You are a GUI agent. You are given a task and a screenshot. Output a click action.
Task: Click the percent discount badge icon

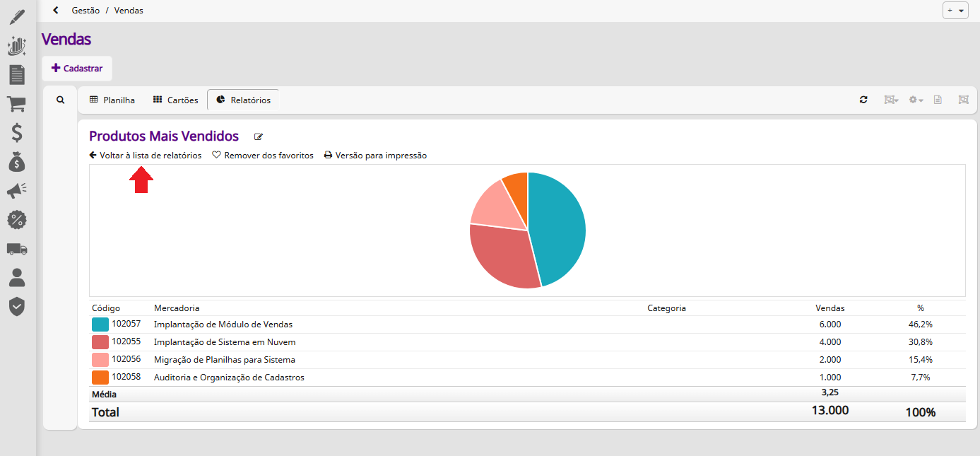(x=16, y=220)
